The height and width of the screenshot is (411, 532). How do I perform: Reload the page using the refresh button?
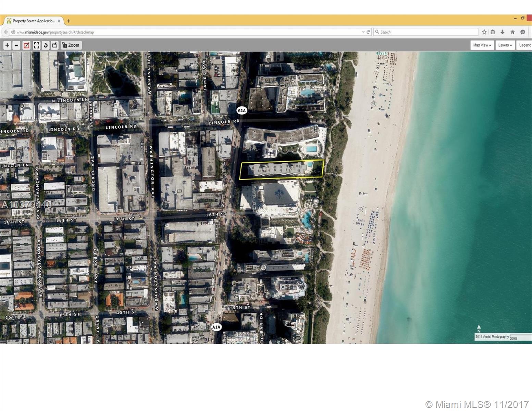pos(368,32)
